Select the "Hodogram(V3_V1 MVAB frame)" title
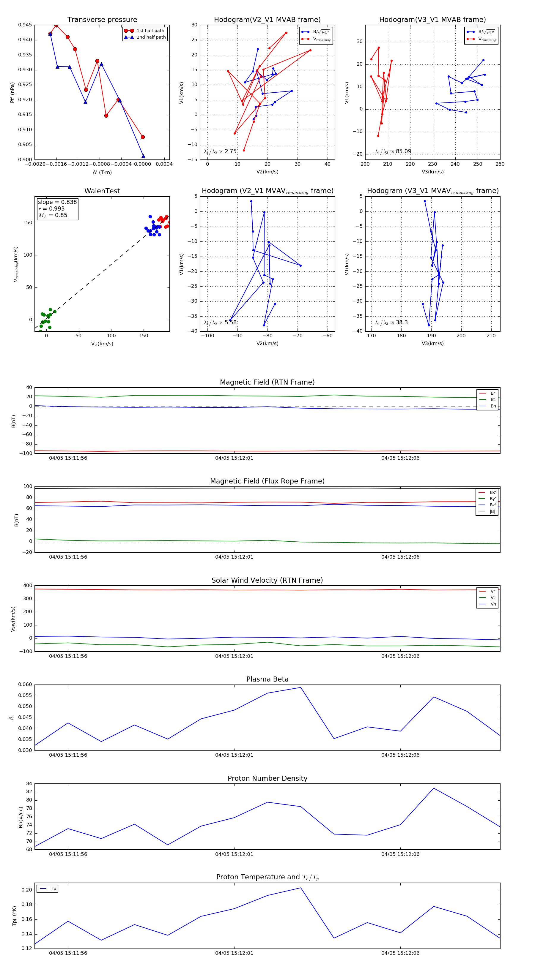The width and height of the screenshot is (535, 980). pos(432,20)
